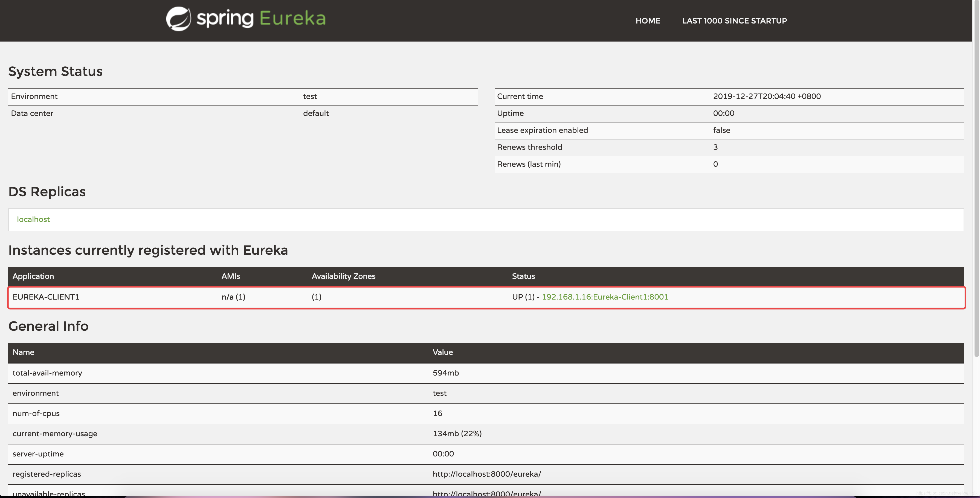
Task: Click the Data center label
Action: tap(32, 113)
